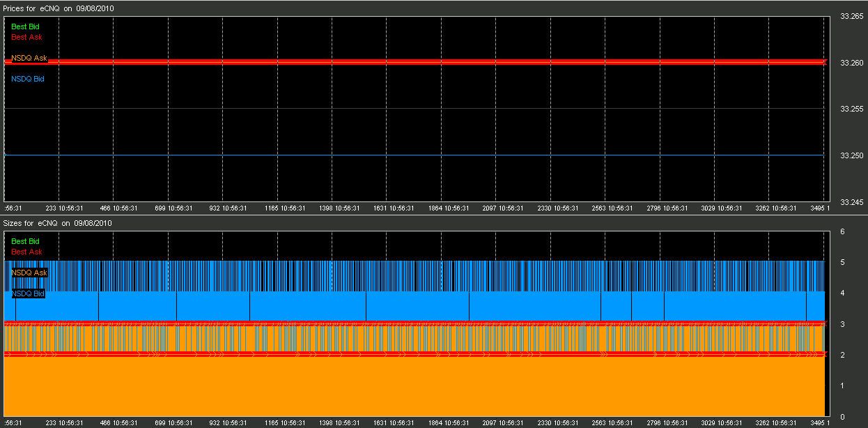
Task: Click the 1165 time label under Prices chart
Action: point(286,208)
